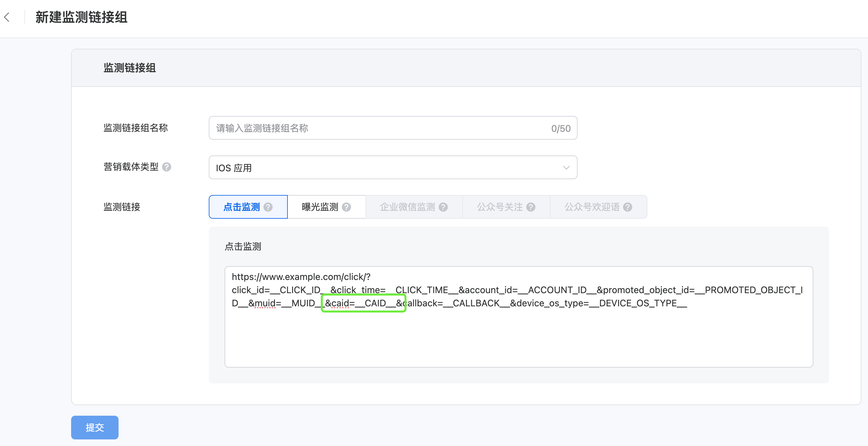Screen dimensions: 868x446
Task: Click the 点击监测 heading above the textarea
Action: tap(243, 246)
